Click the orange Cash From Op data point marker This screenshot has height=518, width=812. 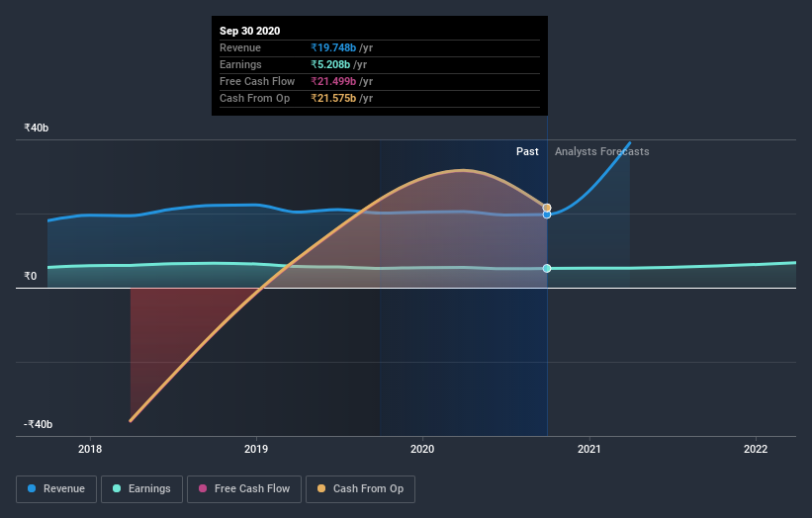click(547, 208)
